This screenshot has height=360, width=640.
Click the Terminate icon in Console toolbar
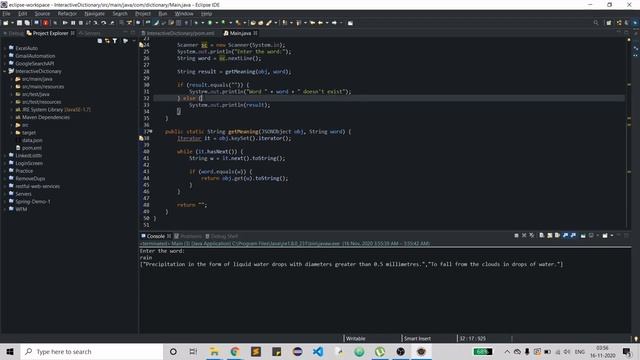pos(516,236)
